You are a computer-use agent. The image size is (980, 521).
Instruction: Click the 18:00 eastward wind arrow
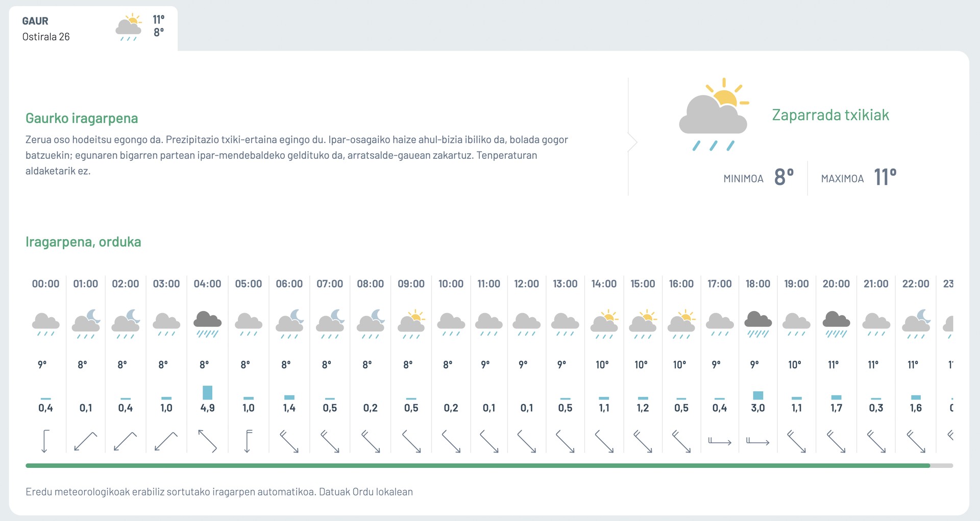[x=758, y=441]
